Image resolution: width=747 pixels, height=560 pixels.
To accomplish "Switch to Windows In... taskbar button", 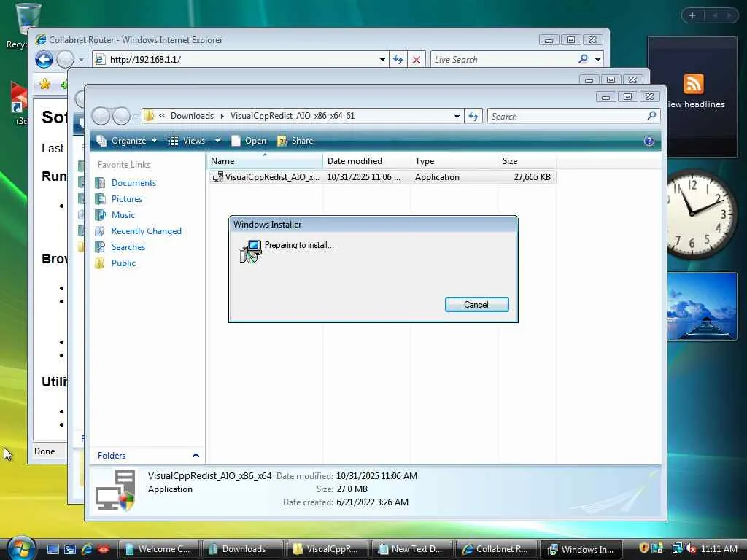I will tap(582, 549).
